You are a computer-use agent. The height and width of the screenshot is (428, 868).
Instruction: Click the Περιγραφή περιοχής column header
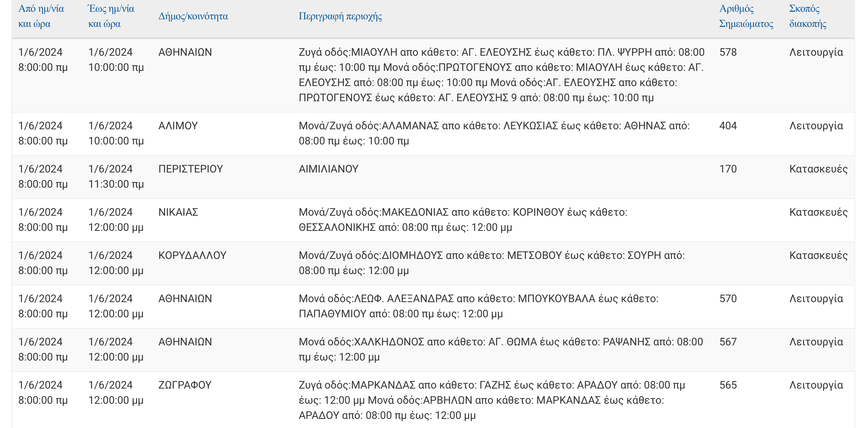(x=340, y=16)
